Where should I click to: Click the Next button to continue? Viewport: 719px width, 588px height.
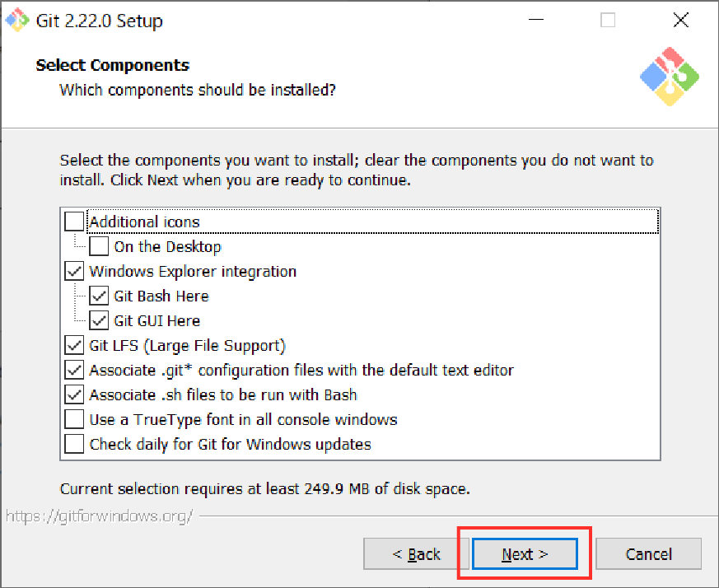coord(525,554)
